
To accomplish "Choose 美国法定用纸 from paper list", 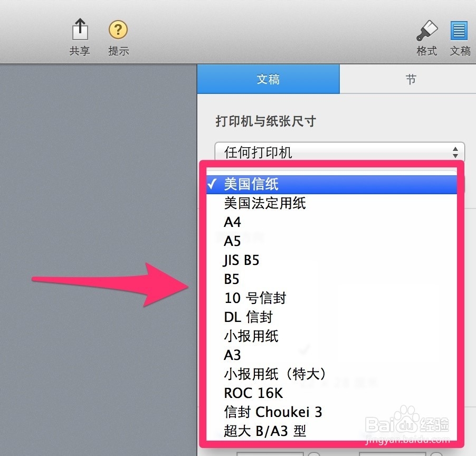I will click(331, 203).
